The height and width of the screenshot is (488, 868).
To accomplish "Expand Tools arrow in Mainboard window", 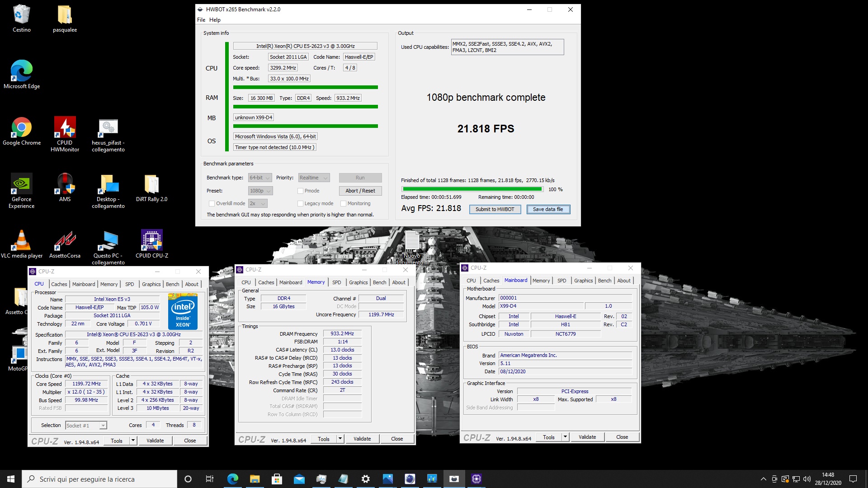I will pyautogui.click(x=565, y=437).
